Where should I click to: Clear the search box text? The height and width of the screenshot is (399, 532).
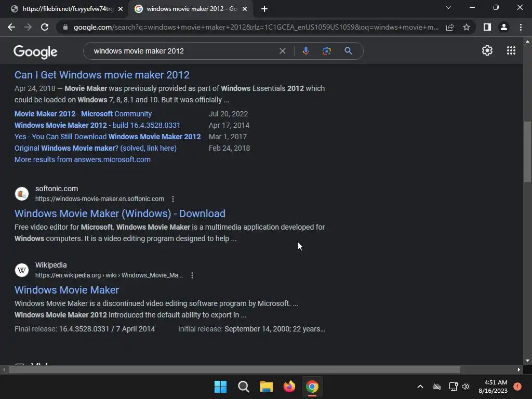(x=282, y=51)
